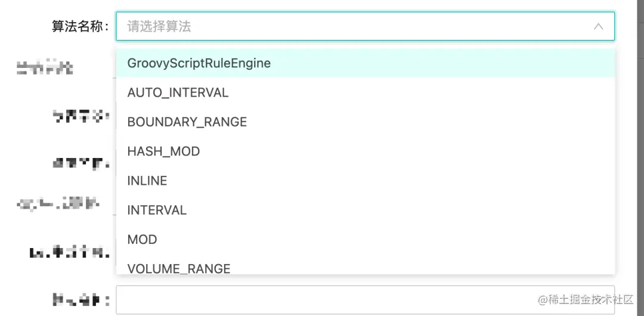Viewport: 644px width, 316px height.
Task: Click the blurred label beside HASH_MOD
Action: [81, 162]
